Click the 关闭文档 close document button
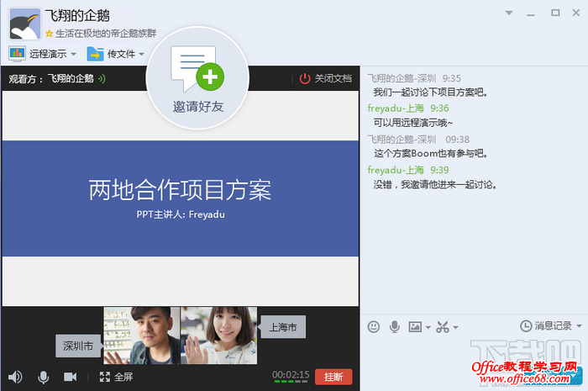 pos(326,78)
